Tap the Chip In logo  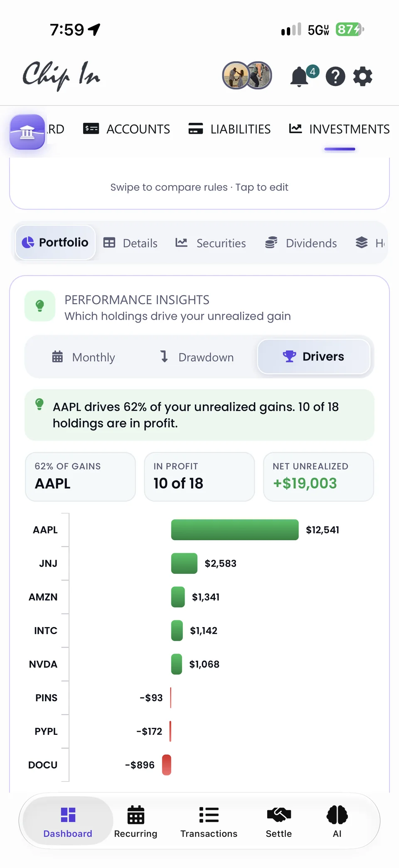coord(62,76)
